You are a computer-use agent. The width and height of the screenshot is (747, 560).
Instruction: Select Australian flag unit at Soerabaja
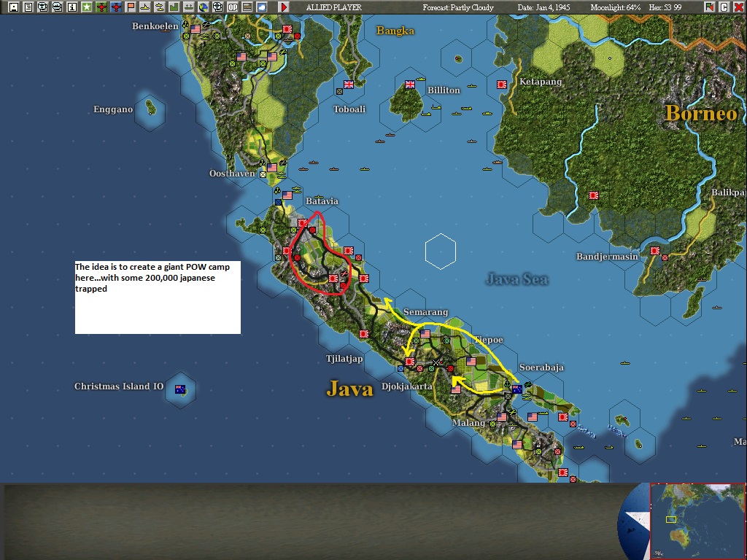click(517, 389)
